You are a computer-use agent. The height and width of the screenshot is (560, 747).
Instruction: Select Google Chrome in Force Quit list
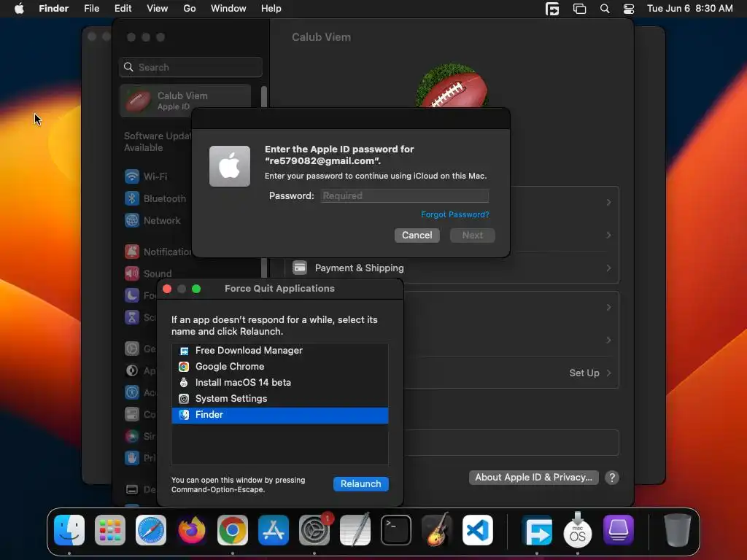pos(280,367)
